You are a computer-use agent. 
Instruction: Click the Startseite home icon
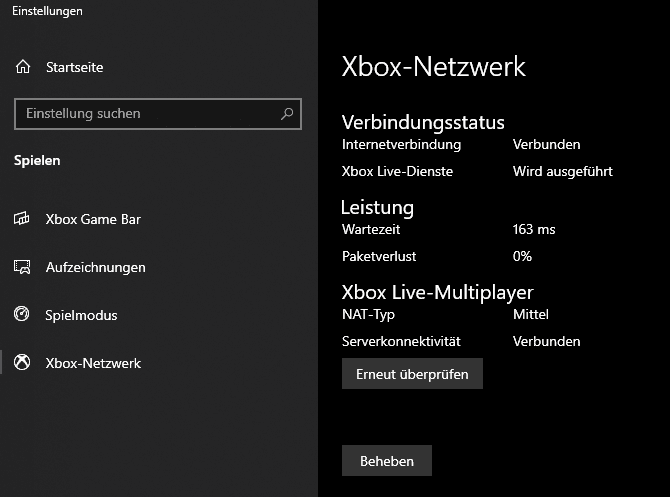[x=23, y=67]
